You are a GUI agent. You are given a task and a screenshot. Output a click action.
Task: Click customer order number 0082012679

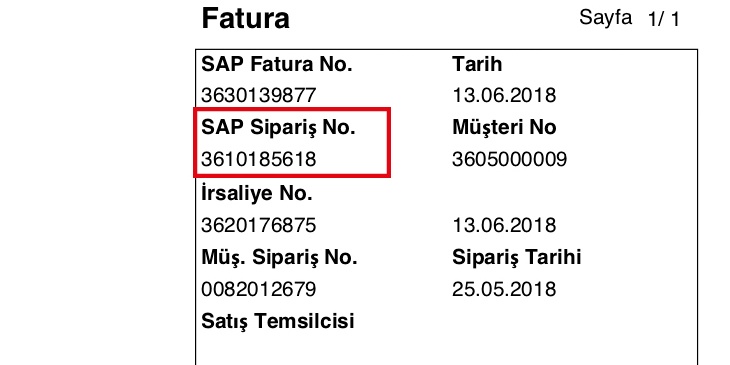258,290
